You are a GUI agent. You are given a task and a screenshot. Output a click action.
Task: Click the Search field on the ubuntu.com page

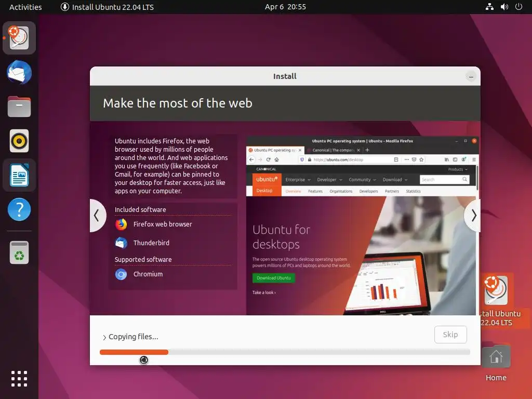(x=445, y=179)
